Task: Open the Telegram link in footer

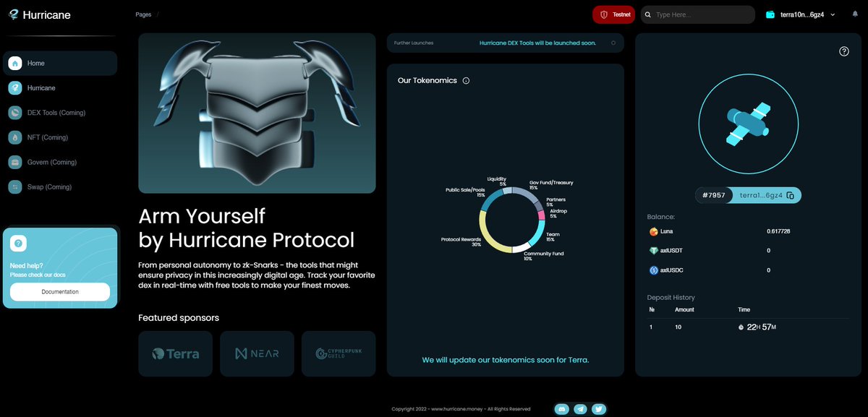Action: click(x=580, y=409)
